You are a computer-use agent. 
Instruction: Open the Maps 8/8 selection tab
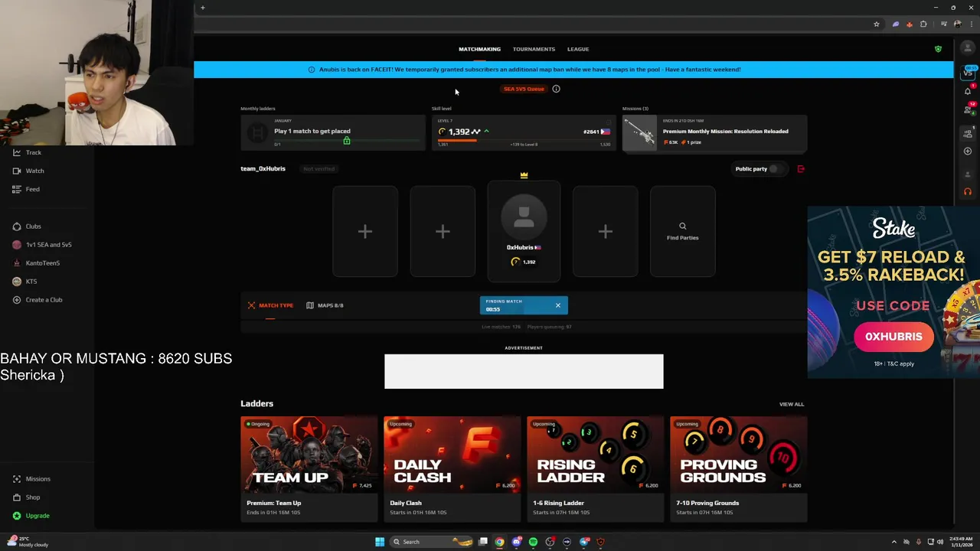coord(325,305)
